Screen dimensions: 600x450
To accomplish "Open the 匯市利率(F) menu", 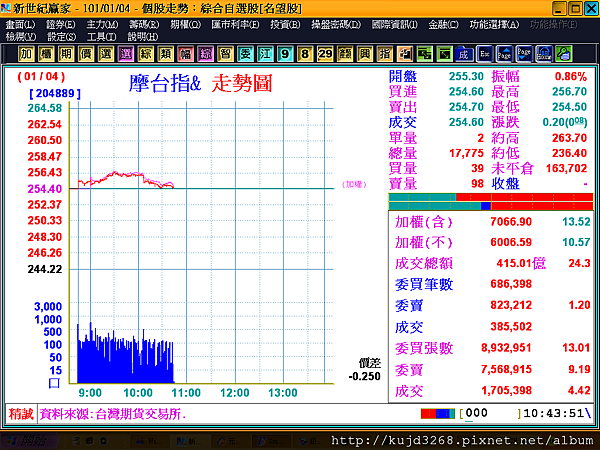I will coord(235,25).
